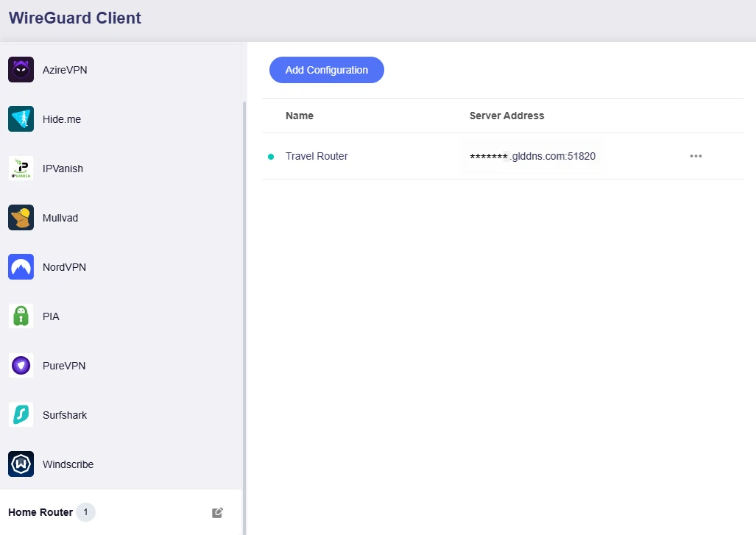Open the Hide.me provider entry
Image resolution: width=756 pixels, height=535 pixels.
tap(62, 118)
